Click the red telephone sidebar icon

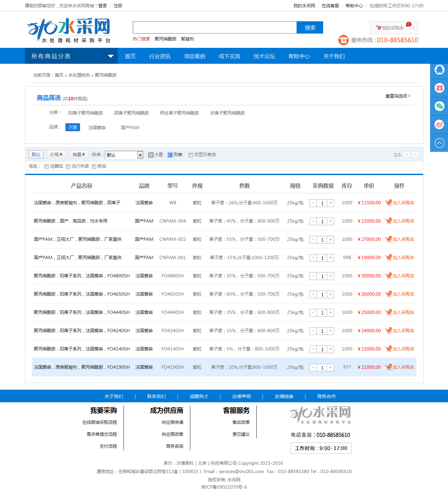pyautogui.click(x=439, y=88)
